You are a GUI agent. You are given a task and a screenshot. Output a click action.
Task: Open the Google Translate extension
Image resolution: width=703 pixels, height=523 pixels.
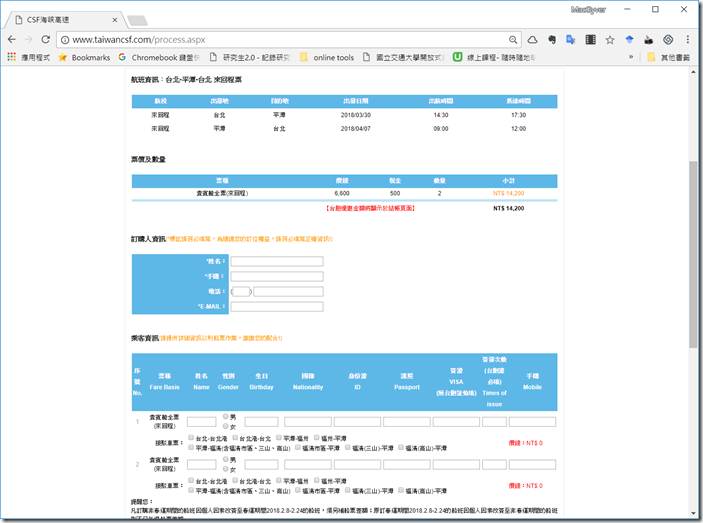pyautogui.click(x=571, y=40)
